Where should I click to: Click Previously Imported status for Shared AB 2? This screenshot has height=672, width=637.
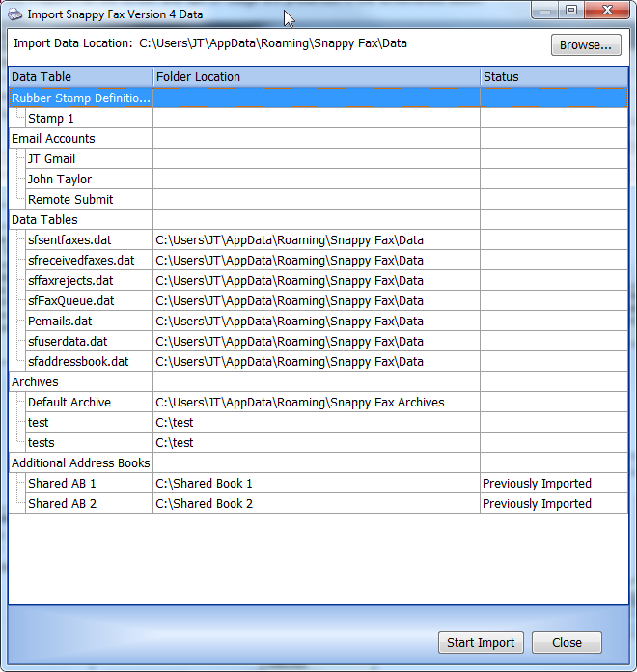coord(537,504)
